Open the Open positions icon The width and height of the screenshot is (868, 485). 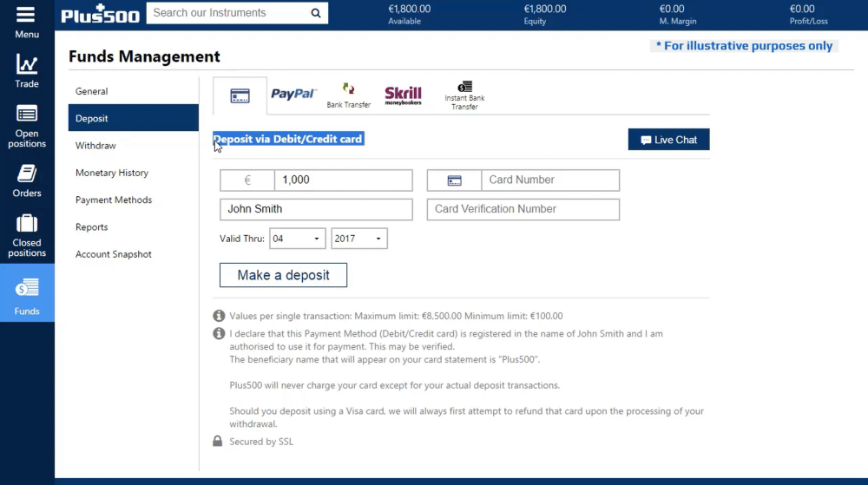pyautogui.click(x=27, y=114)
